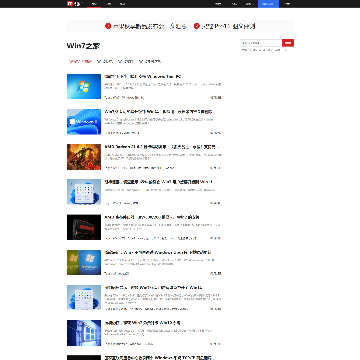Focus the site search input field
Image resolution: width=360 pixels, height=360 pixels.
pos(261,43)
